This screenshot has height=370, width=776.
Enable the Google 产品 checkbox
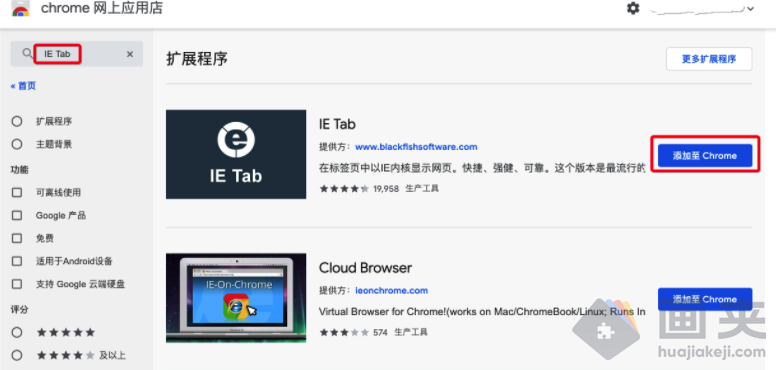click(17, 216)
